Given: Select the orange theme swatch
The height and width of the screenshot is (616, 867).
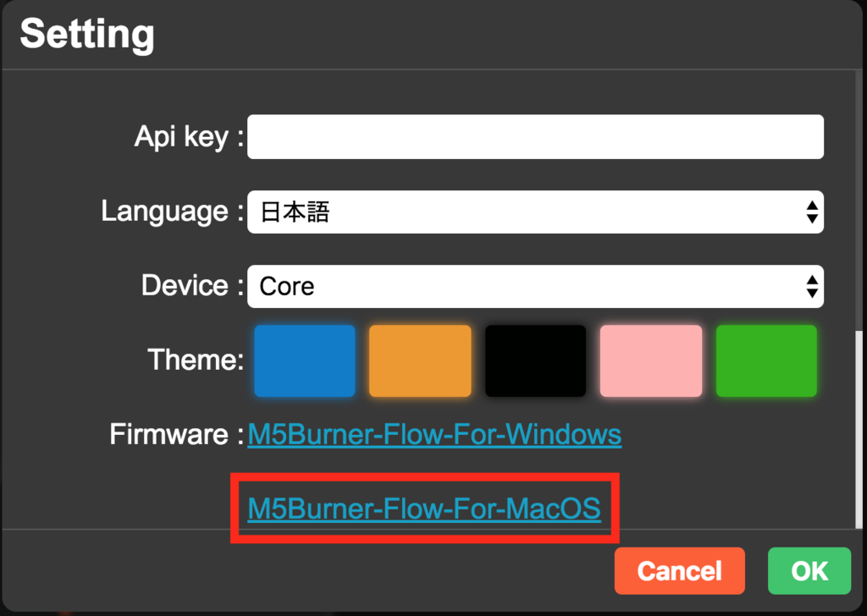Looking at the screenshot, I should pos(419,360).
